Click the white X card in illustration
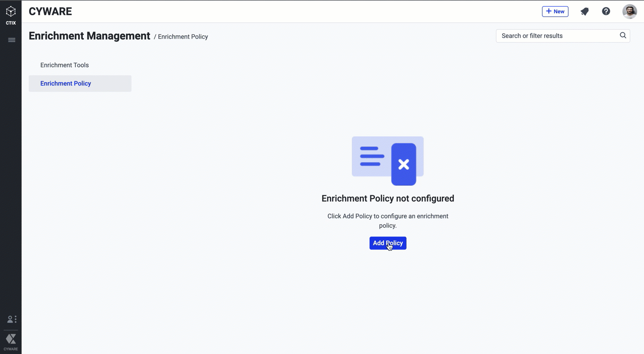 [x=404, y=164]
